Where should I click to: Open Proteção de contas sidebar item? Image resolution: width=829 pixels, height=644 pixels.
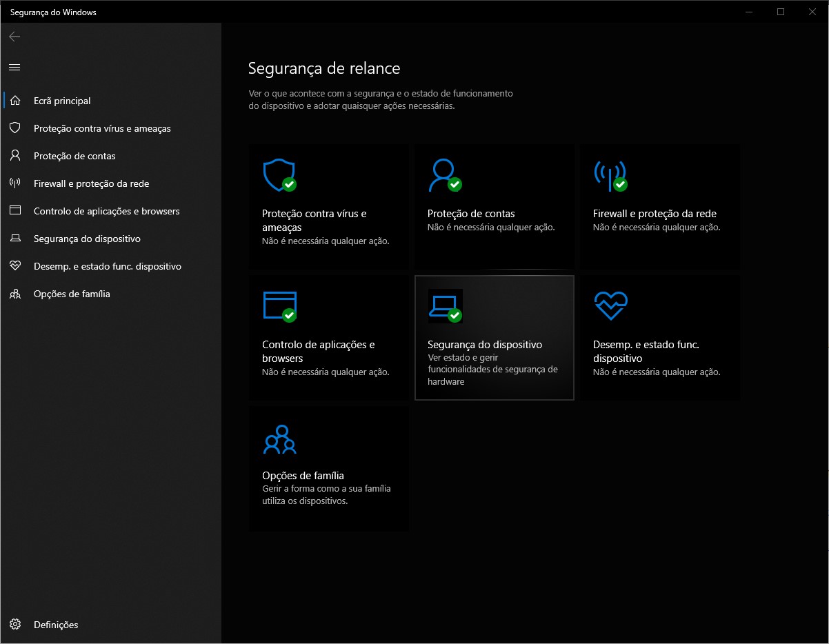pos(110,156)
